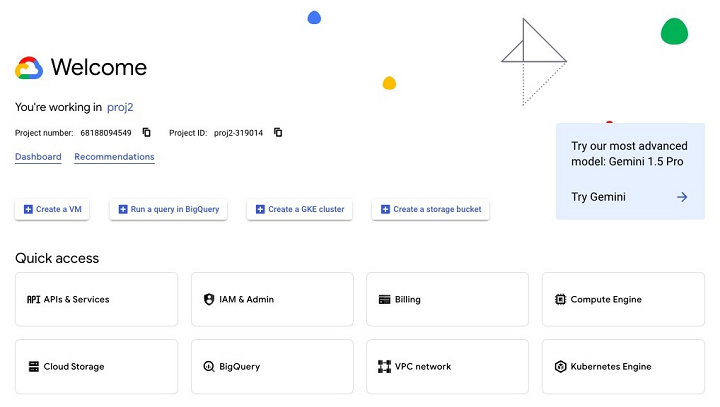Click the Try Gemini arrow
The width and height of the screenshot is (720, 407).
682,197
